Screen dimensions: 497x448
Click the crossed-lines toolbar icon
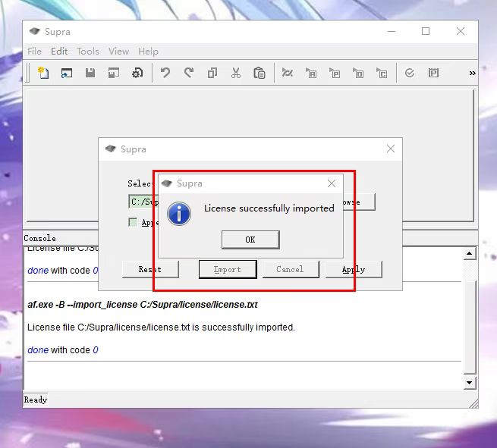click(287, 73)
